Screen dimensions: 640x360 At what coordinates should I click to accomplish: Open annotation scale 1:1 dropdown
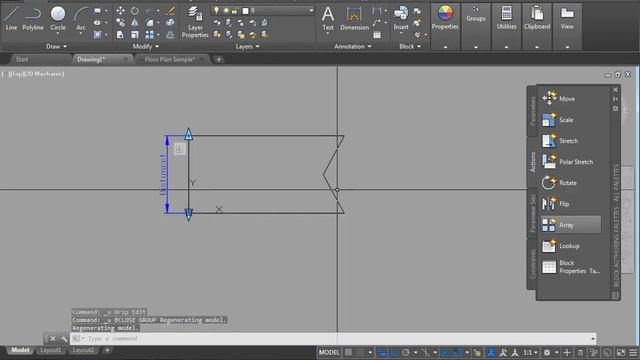[530, 352]
